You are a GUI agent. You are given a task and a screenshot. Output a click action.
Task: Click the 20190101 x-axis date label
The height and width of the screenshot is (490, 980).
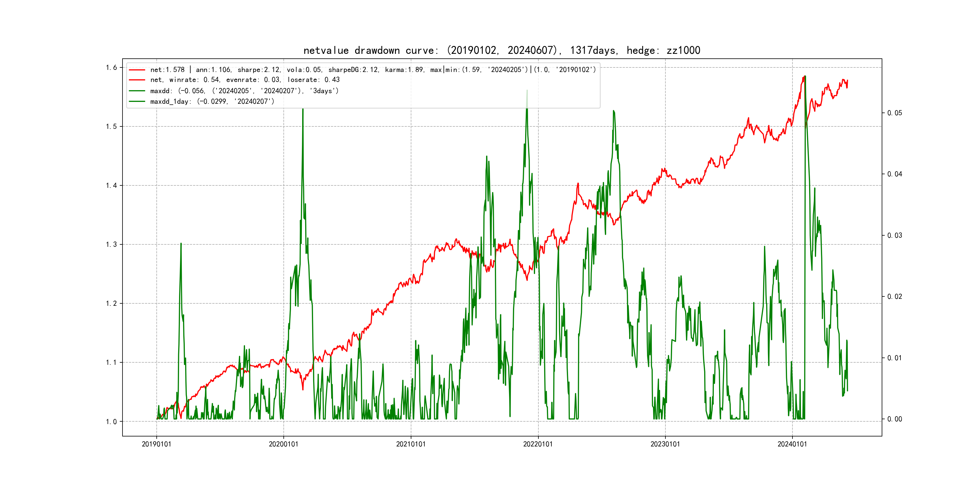[156, 444]
